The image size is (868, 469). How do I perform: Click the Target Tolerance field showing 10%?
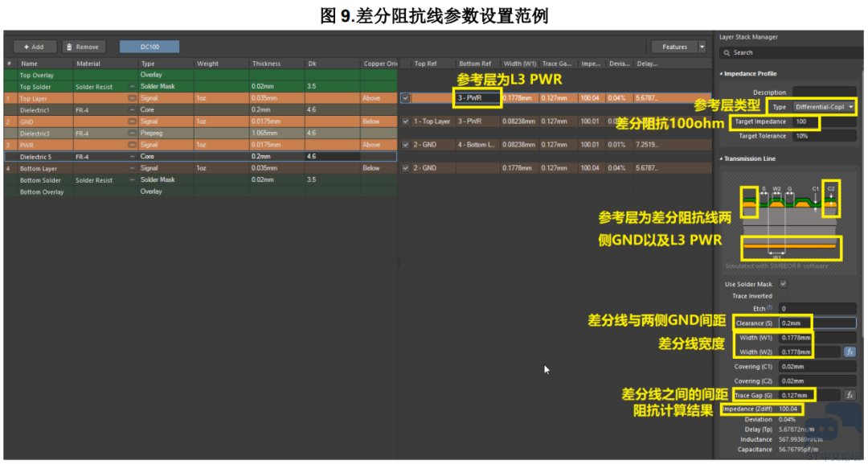tap(825, 136)
